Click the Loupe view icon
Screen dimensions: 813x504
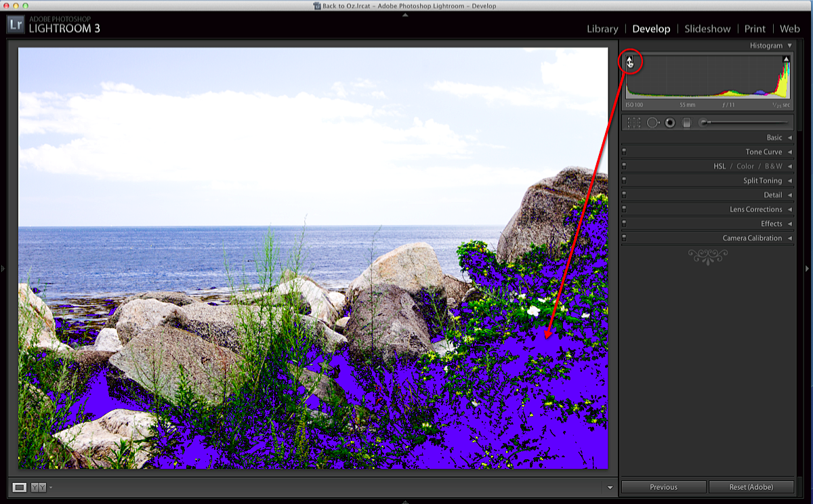pos(20,487)
